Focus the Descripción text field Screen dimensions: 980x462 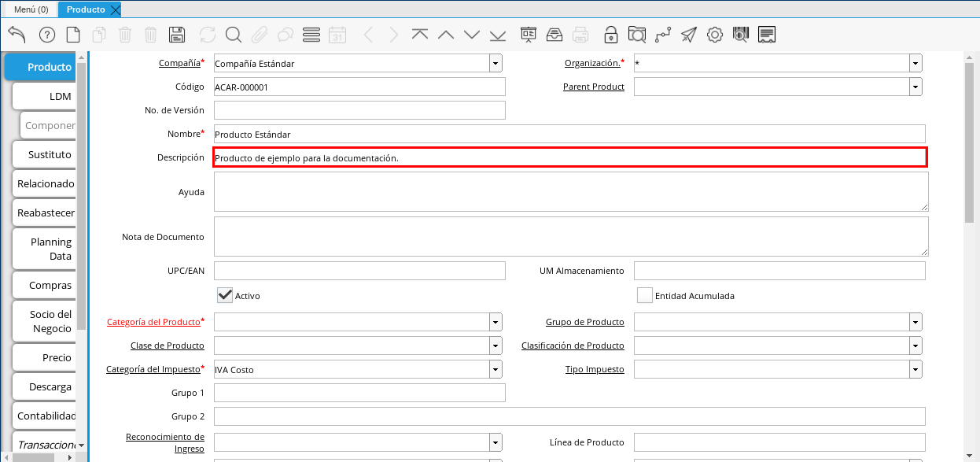(x=569, y=157)
